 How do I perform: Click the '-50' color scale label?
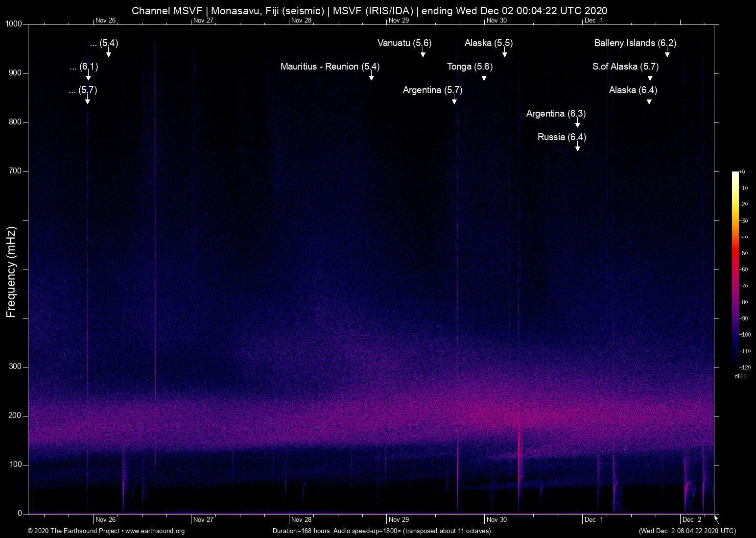click(x=744, y=253)
